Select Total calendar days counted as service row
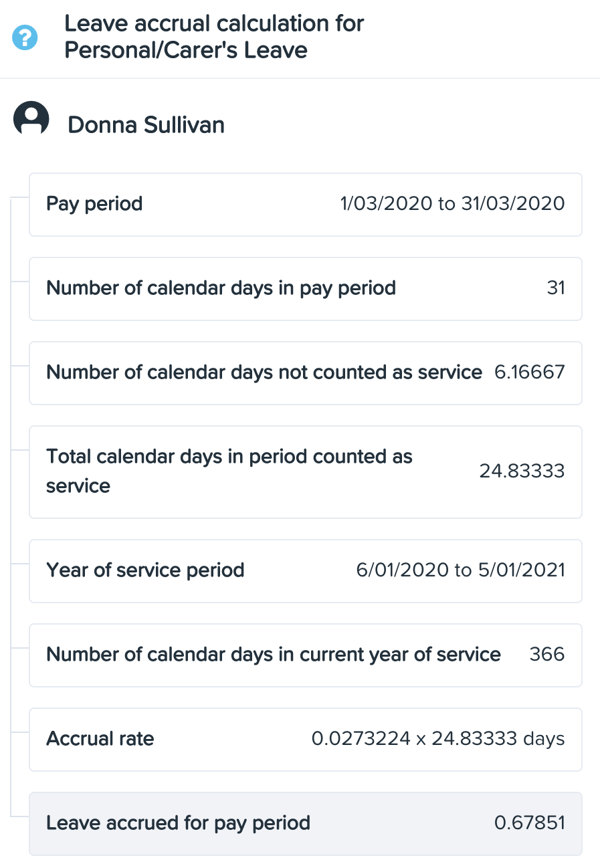Image resolution: width=600 pixels, height=868 pixels. coord(306,472)
